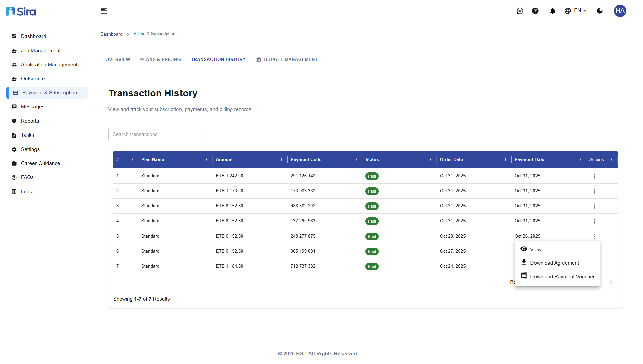Image resolution: width=643 pixels, height=364 pixels.
Task: Click the Dashboard breadcrumb link
Action: pos(111,34)
